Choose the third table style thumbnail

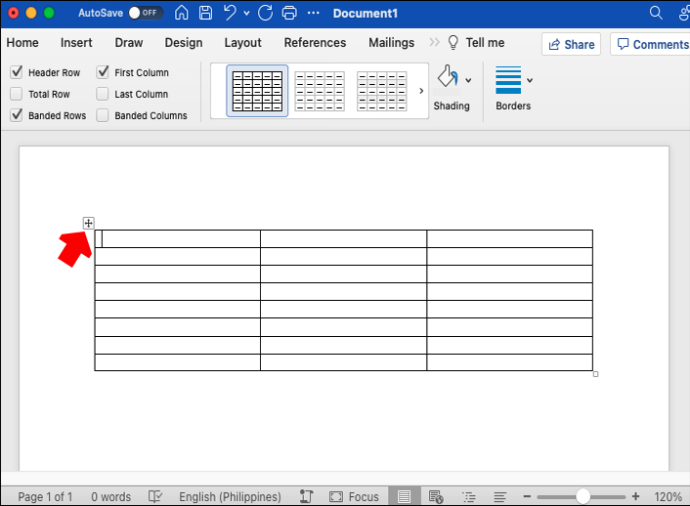(x=382, y=91)
